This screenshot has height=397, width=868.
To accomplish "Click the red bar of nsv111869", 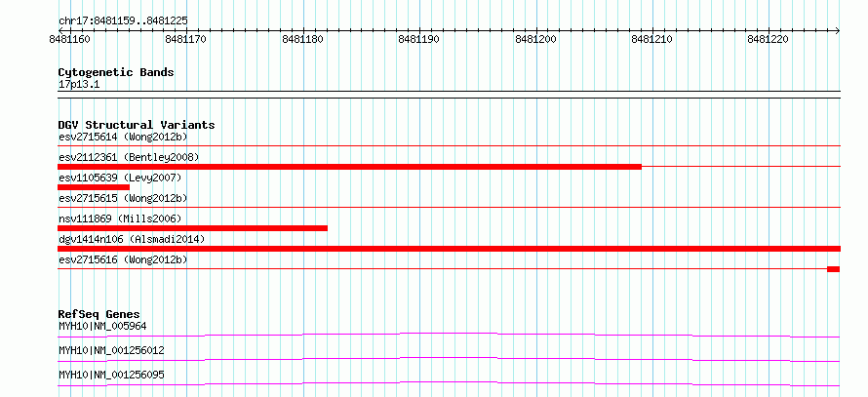I will tap(193, 228).
